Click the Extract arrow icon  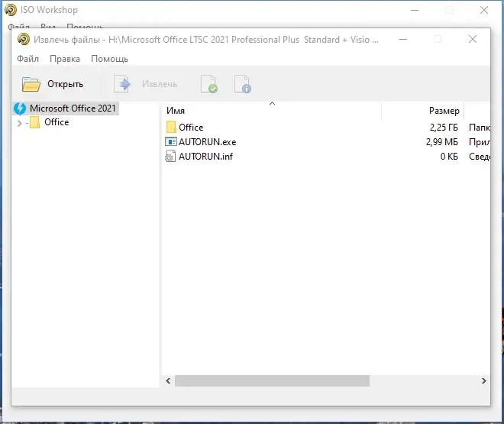[122, 84]
